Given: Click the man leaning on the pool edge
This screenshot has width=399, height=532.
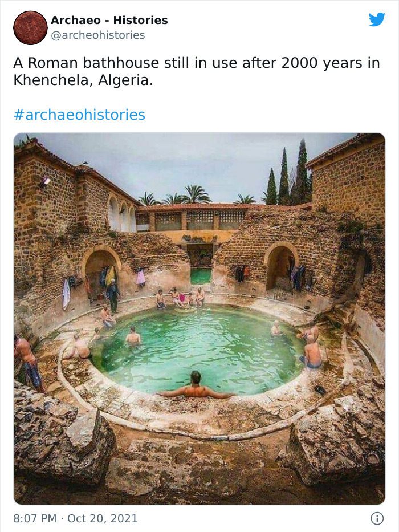Looking at the screenshot, I should click(x=196, y=386).
